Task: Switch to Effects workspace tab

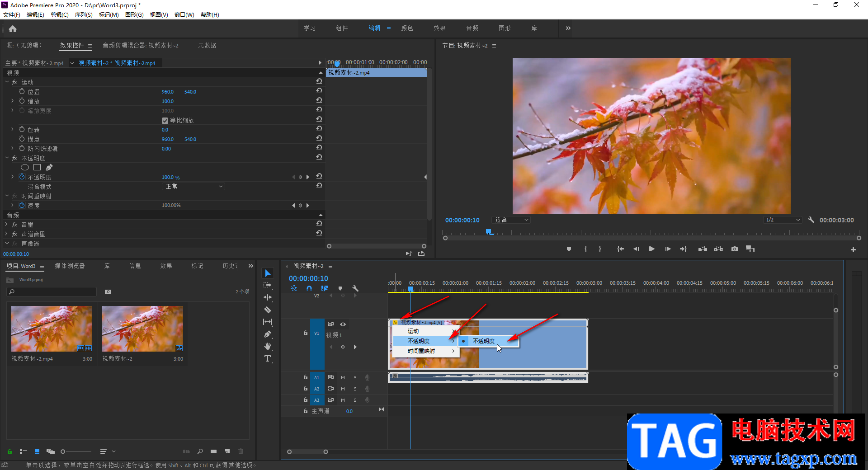Action: coord(439,28)
